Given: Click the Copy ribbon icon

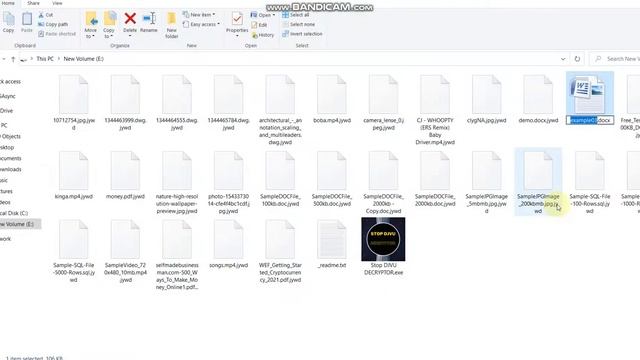Looking at the screenshot, I should click(x=9, y=22).
